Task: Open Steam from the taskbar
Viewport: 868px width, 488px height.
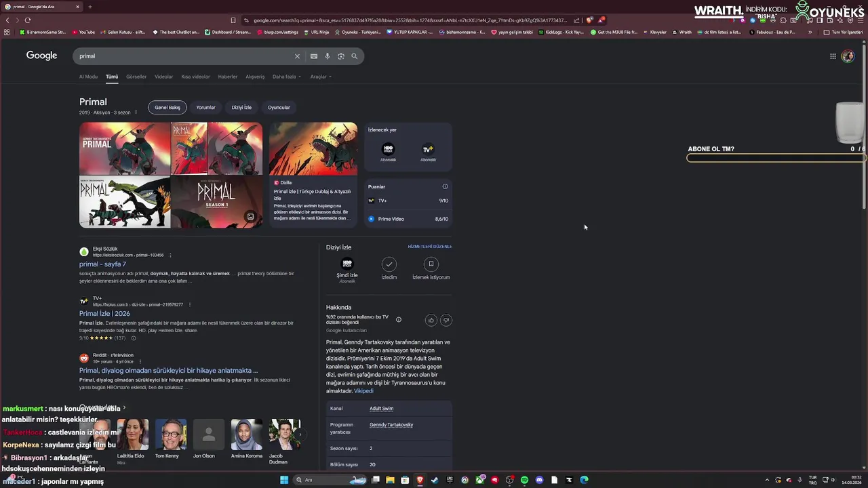Action: [435, 480]
